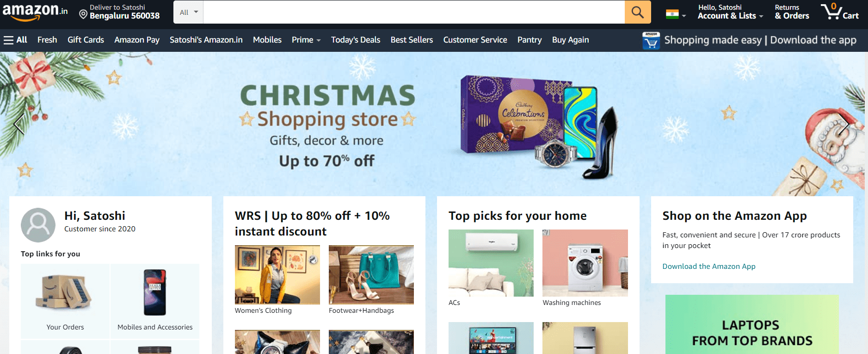The width and height of the screenshot is (868, 354).
Task: Open the shopping cart icon
Action: click(839, 12)
